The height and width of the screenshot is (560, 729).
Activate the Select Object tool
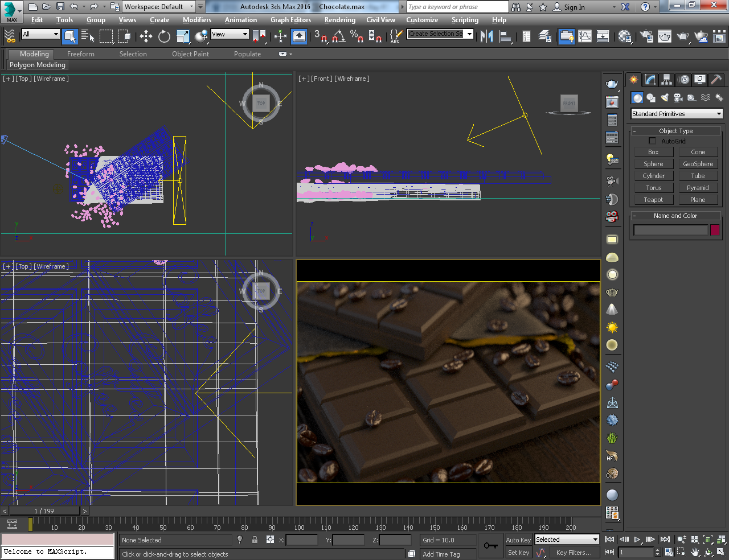coord(70,36)
